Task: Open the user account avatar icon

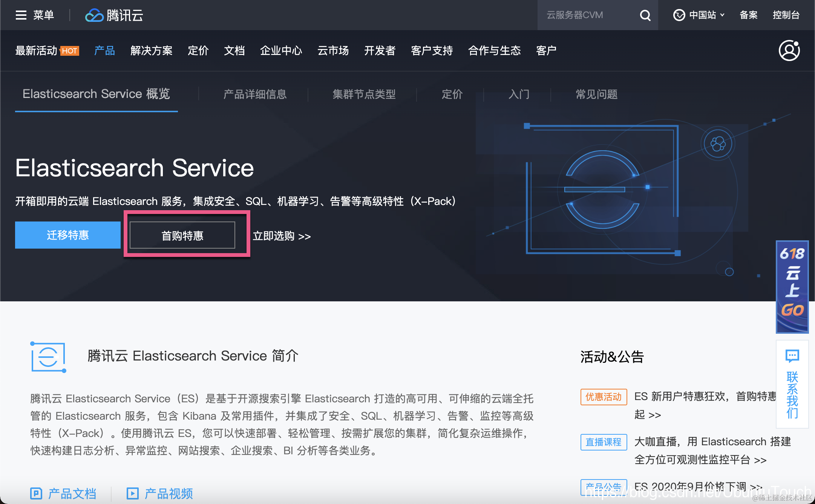Action: click(789, 50)
